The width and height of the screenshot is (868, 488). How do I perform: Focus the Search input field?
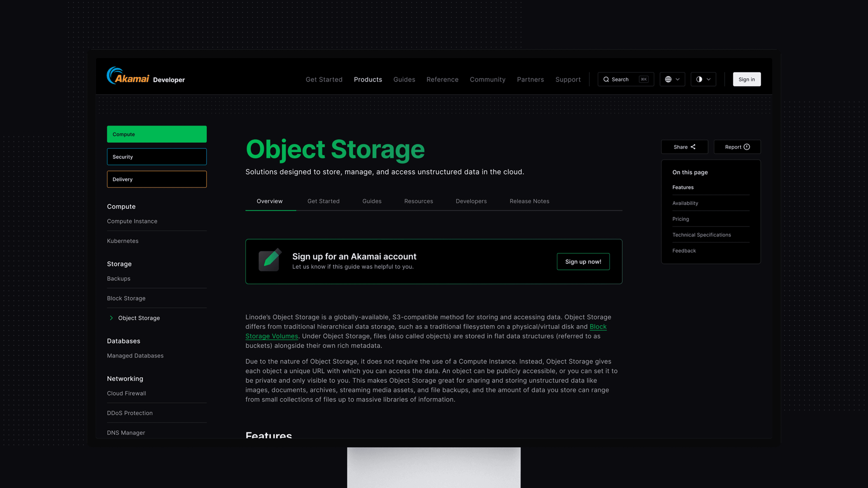(x=625, y=80)
